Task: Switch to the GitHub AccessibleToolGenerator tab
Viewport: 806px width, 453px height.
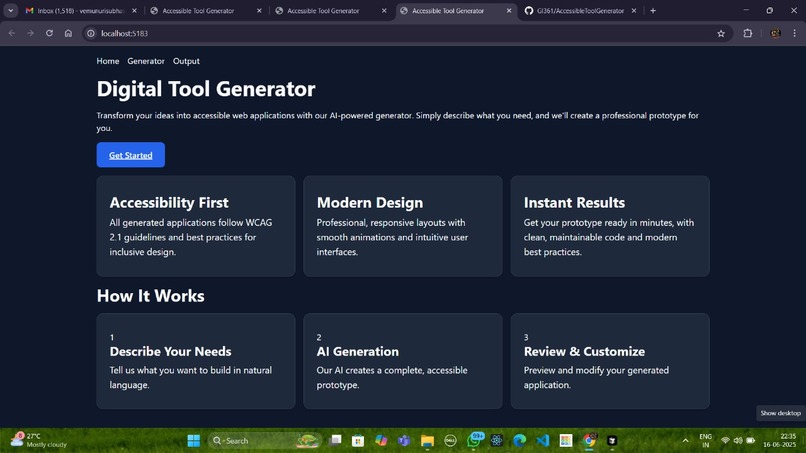Action: click(580, 10)
